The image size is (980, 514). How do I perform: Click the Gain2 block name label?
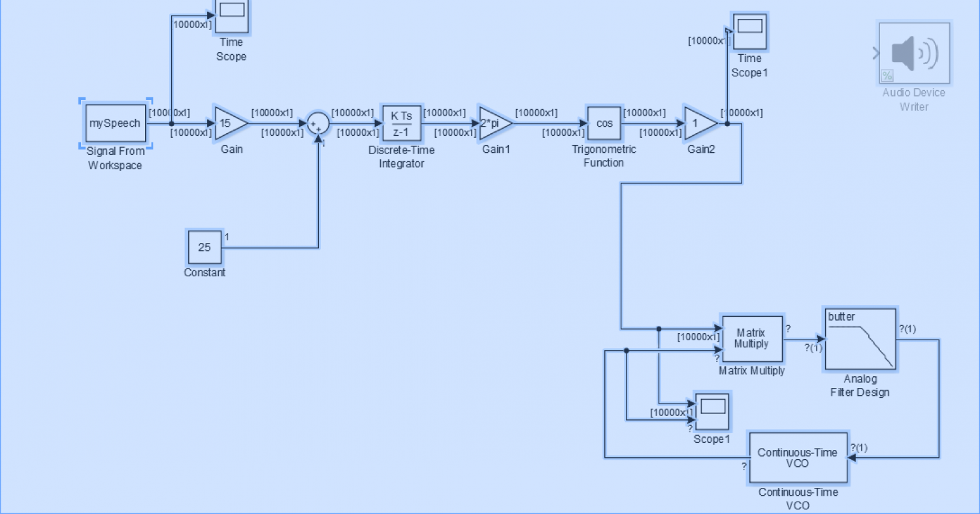tap(701, 149)
